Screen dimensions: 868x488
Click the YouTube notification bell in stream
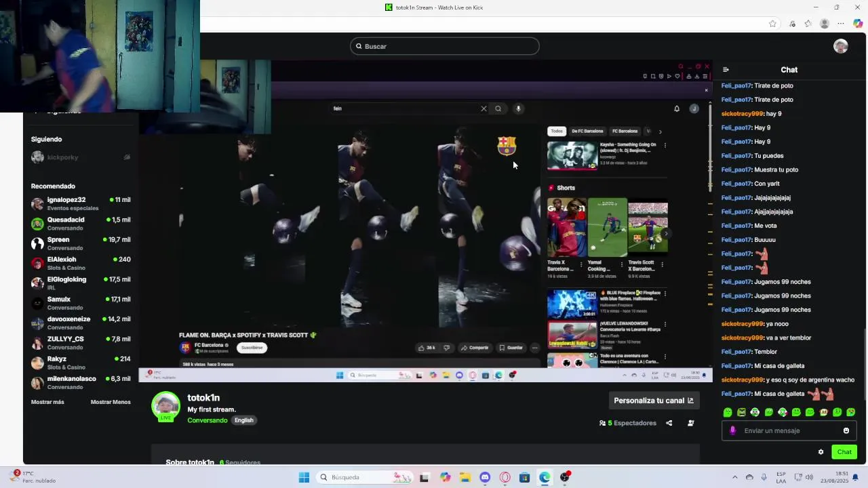pos(676,108)
